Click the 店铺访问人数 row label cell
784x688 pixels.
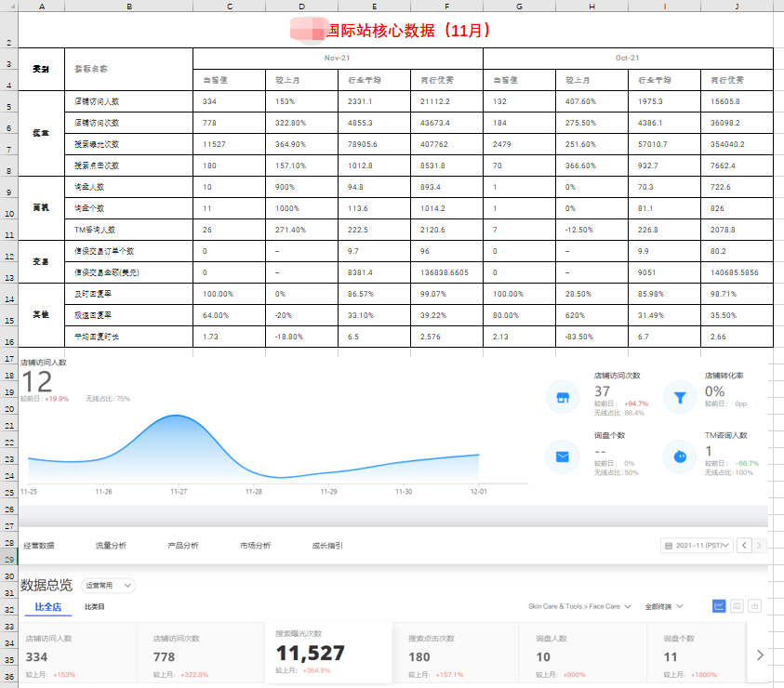click(x=129, y=101)
